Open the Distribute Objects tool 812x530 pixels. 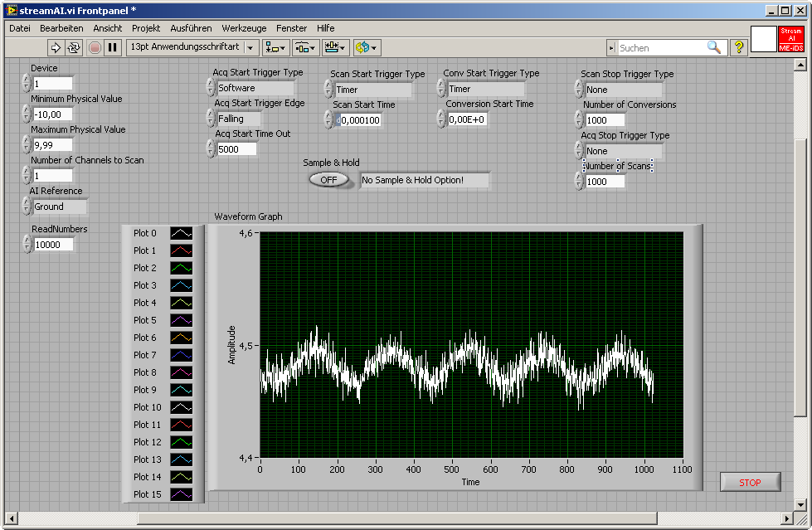(x=305, y=47)
